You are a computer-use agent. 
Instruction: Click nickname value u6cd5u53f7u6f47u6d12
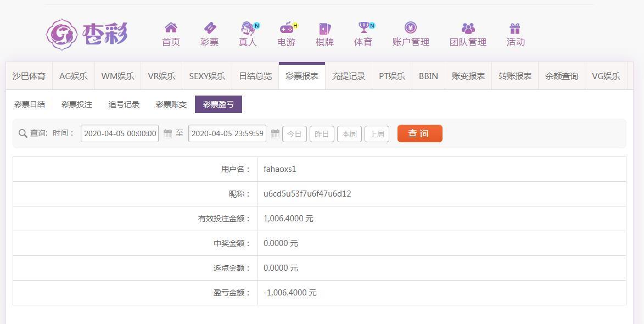click(307, 194)
